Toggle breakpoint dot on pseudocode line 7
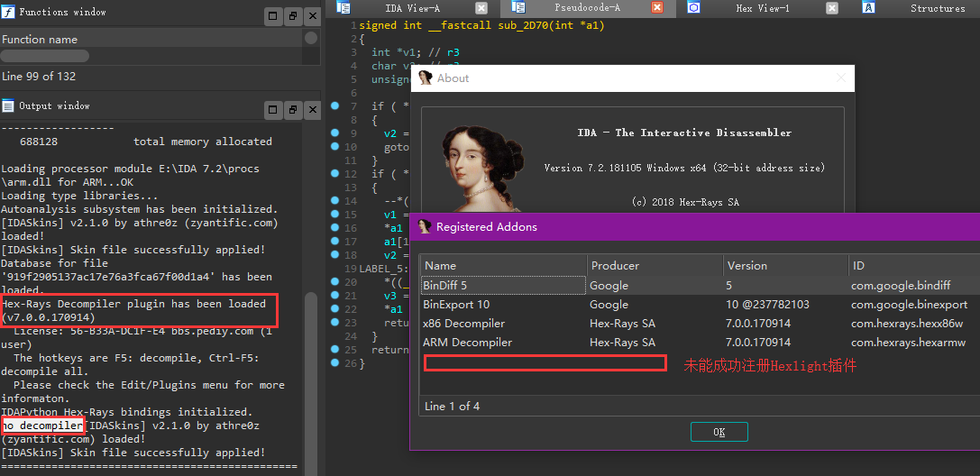This screenshot has height=476, width=980. 334,105
